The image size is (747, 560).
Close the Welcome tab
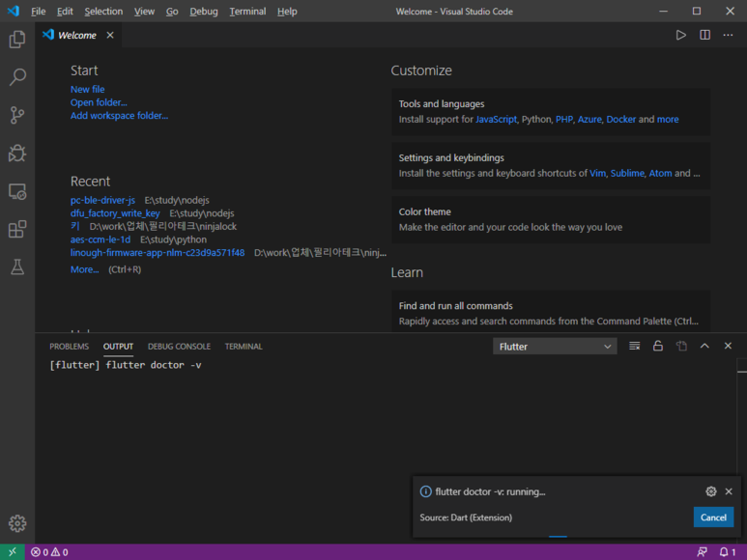click(x=110, y=35)
